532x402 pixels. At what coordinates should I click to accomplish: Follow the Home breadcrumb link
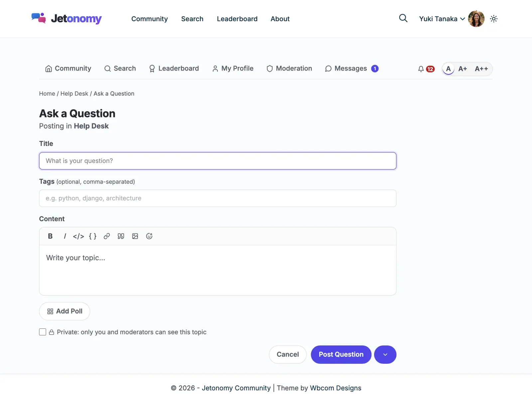click(47, 94)
